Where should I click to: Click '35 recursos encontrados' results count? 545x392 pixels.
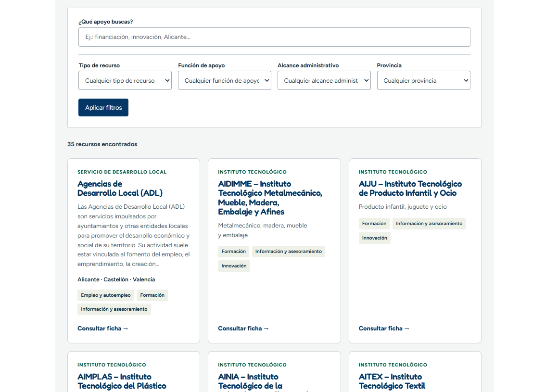coord(102,144)
